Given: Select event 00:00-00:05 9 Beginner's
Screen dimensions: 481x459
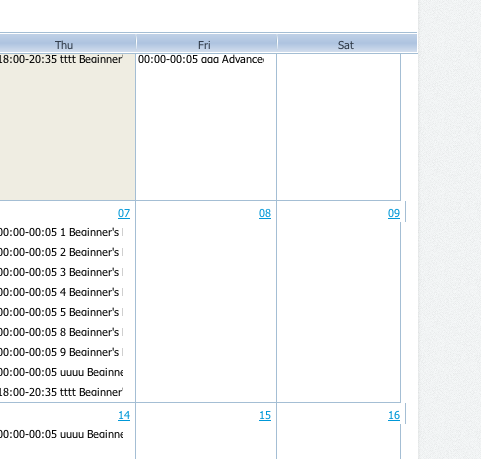Looking at the screenshot, I should pos(61,352).
